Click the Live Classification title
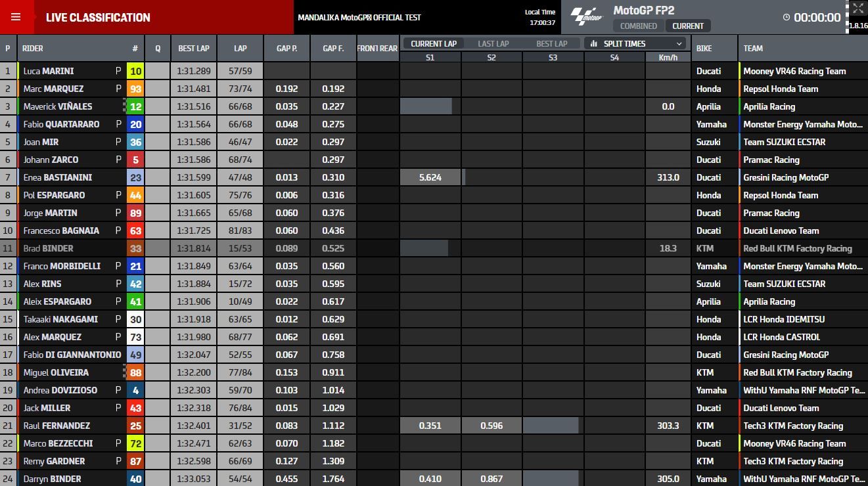Image resolution: width=868 pixels, height=486 pixels. [x=98, y=18]
